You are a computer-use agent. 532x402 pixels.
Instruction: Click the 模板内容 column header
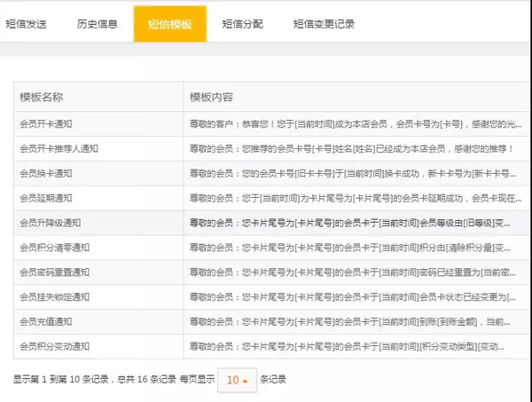pyautogui.click(x=211, y=97)
